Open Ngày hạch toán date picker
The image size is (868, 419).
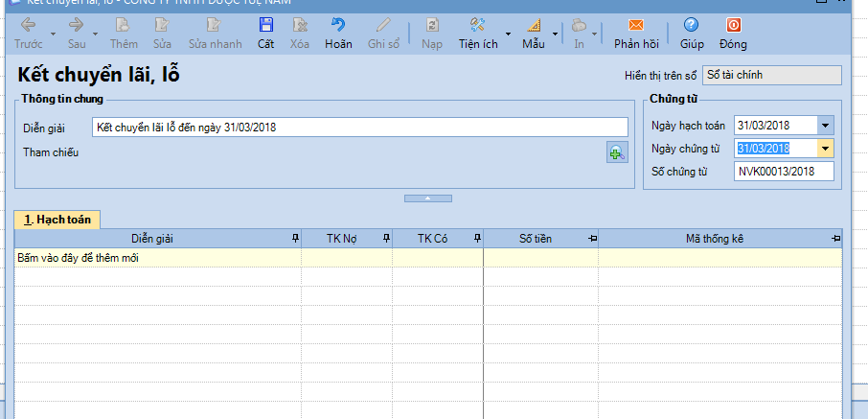(x=826, y=126)
